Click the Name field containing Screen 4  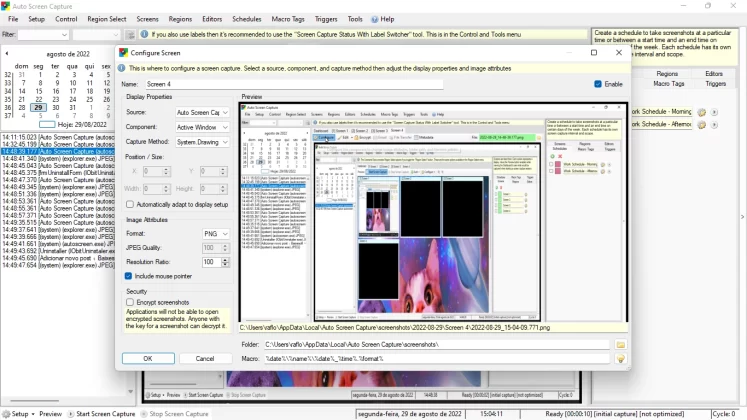click(294, 84)
